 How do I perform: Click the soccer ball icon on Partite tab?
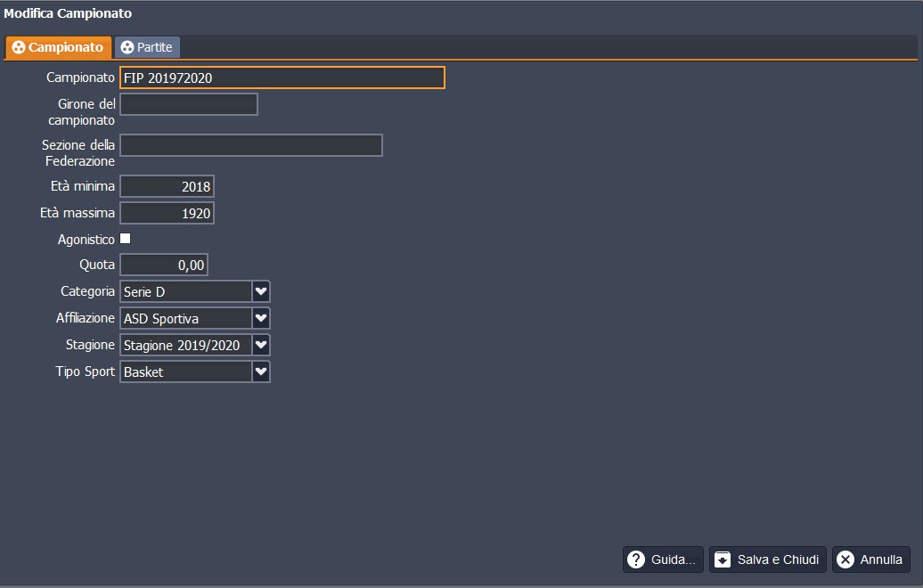127,47
